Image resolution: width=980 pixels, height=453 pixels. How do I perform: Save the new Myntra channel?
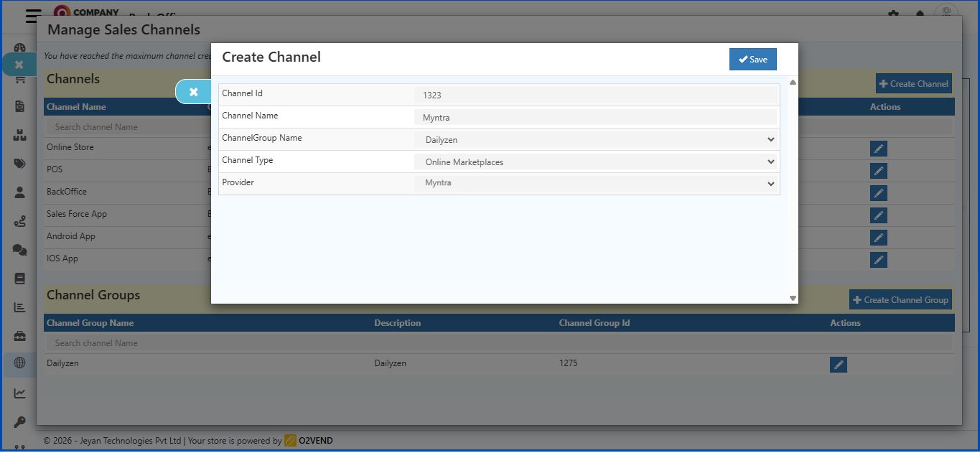752,59
